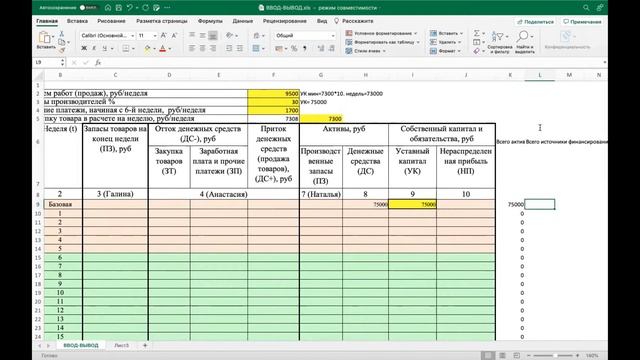Viewport: 640px width, 360px height.
Task: Toggle the align-left icon
Action: pos(191,48)
